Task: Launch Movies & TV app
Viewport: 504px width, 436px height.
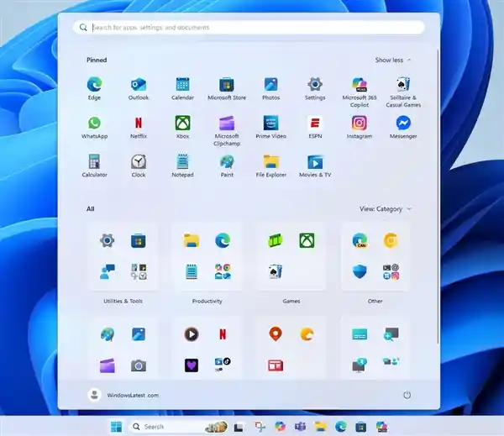Action: (315, 165)
